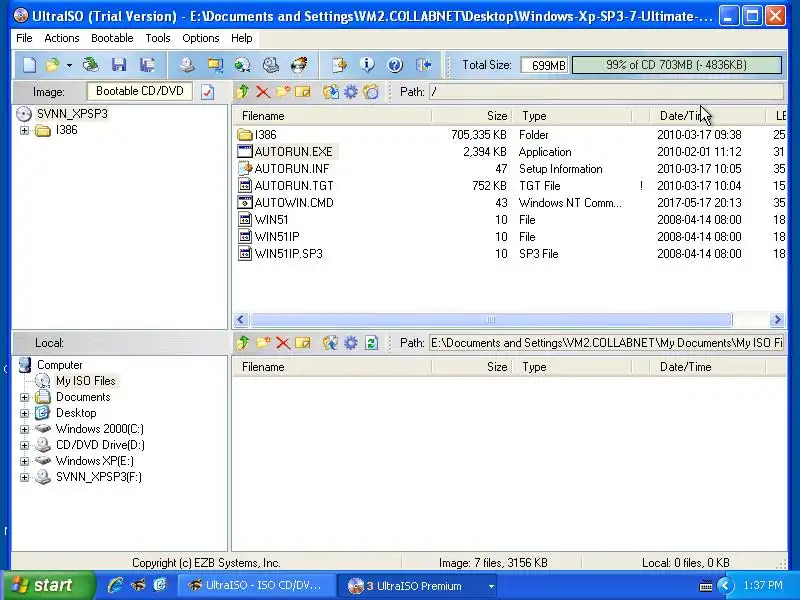Create new folder in the image pane toolbar
Screen dimensions: 800x600
point(283,92)
